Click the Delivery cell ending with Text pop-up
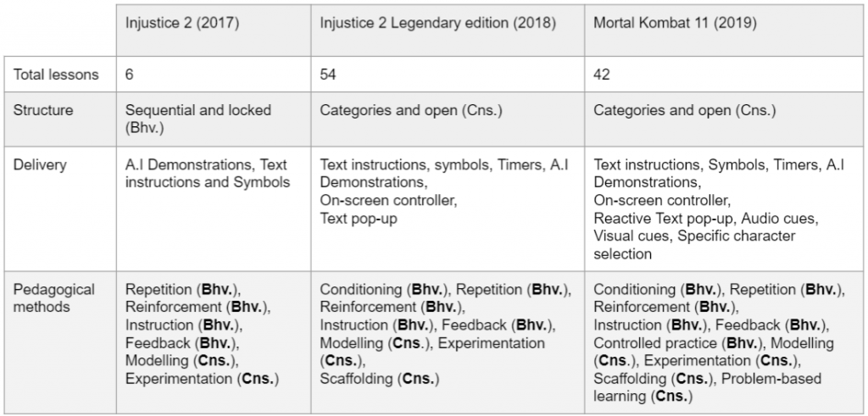The image size is (868, 416). click(x=436, y=191)
